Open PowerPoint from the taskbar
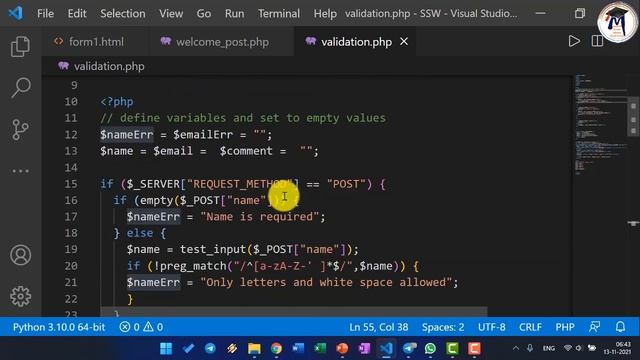640x360 pixels. [342, 349]
